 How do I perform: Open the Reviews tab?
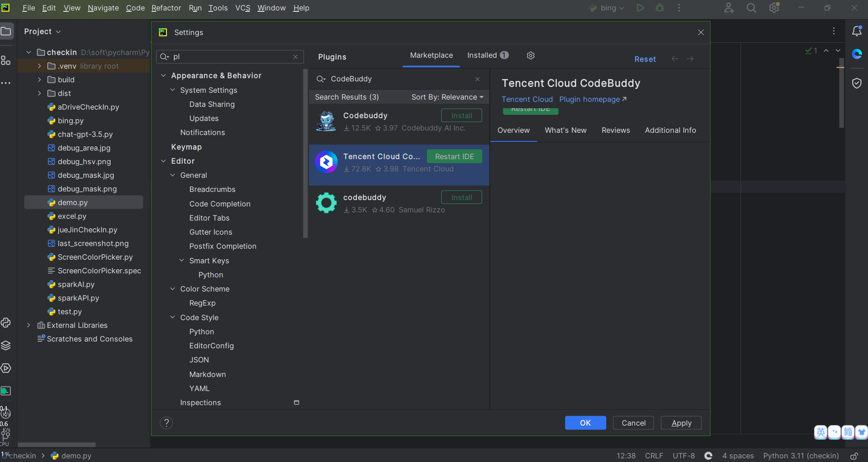coord(616,130)
